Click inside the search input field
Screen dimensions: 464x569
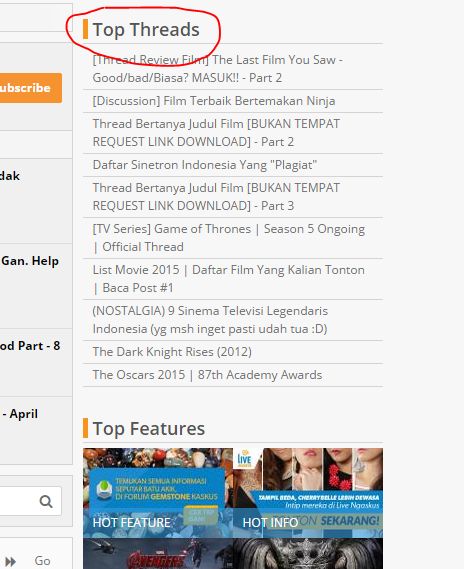pos(18,501)
